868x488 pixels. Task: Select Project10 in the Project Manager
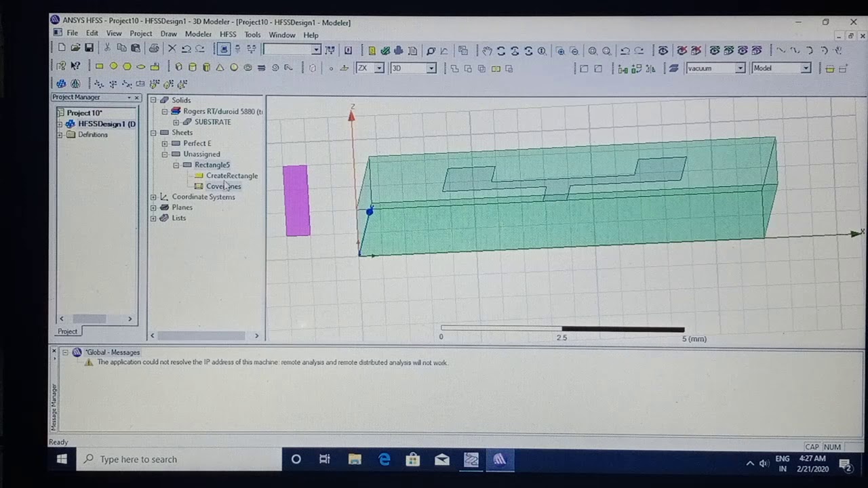[x=84, y=113]
